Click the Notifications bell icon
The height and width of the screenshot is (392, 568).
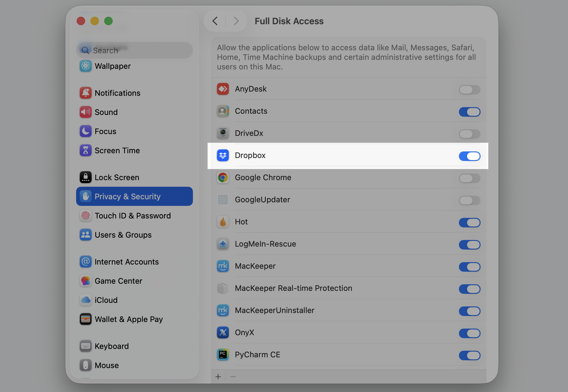point(86,93)
